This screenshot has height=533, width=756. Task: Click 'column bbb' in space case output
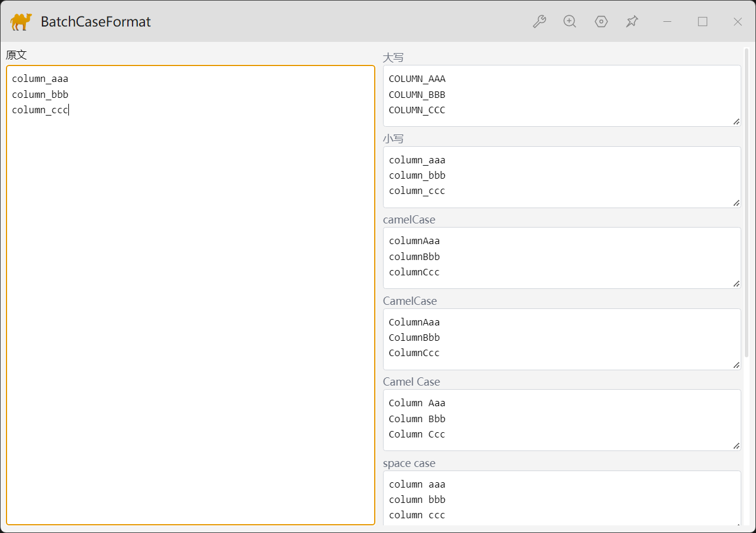tap(417, 500)
